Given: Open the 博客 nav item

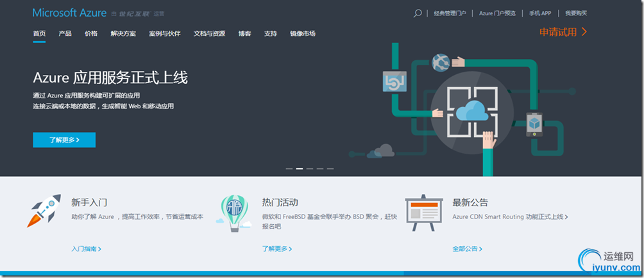Looking at the screenshot, I should pyautogui.click(x=245, y=33).
